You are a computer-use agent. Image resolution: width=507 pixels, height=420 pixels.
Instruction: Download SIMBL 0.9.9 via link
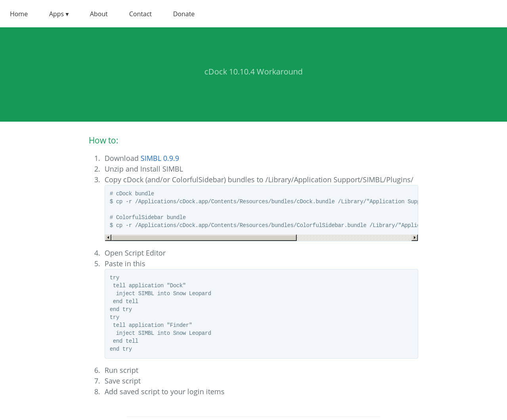160,158
